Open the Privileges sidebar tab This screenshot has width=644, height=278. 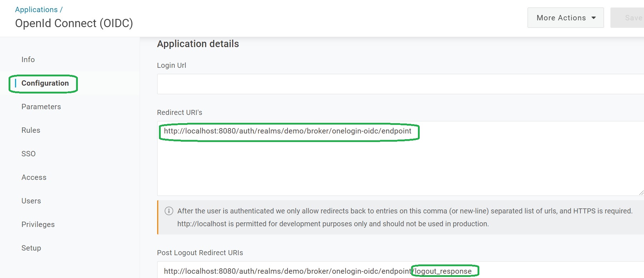(38, 224)
